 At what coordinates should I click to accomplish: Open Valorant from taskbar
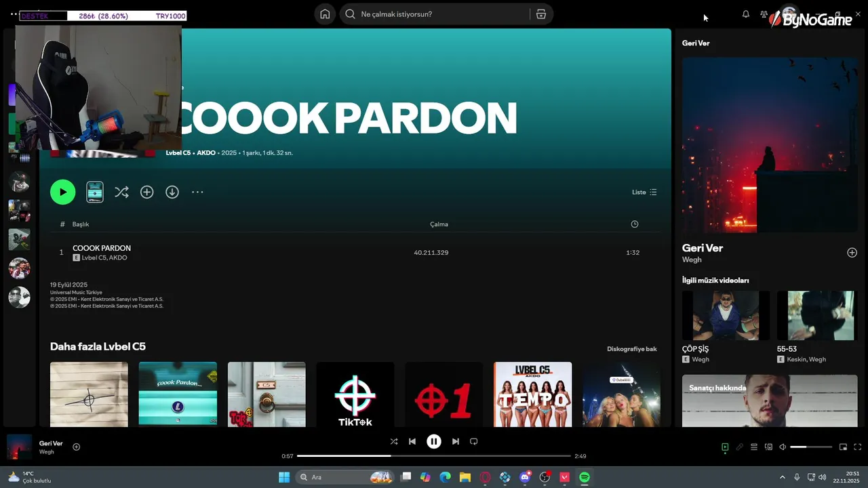tap(564, 477)
